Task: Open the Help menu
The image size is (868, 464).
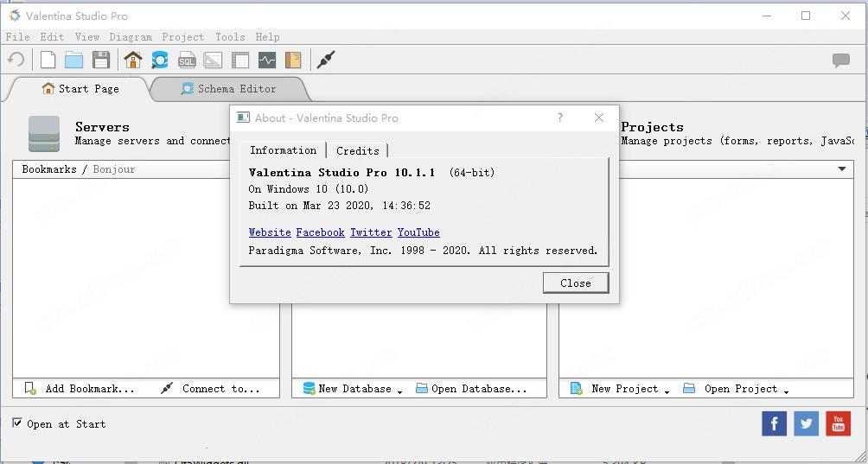Action: (x=267, y=37)
